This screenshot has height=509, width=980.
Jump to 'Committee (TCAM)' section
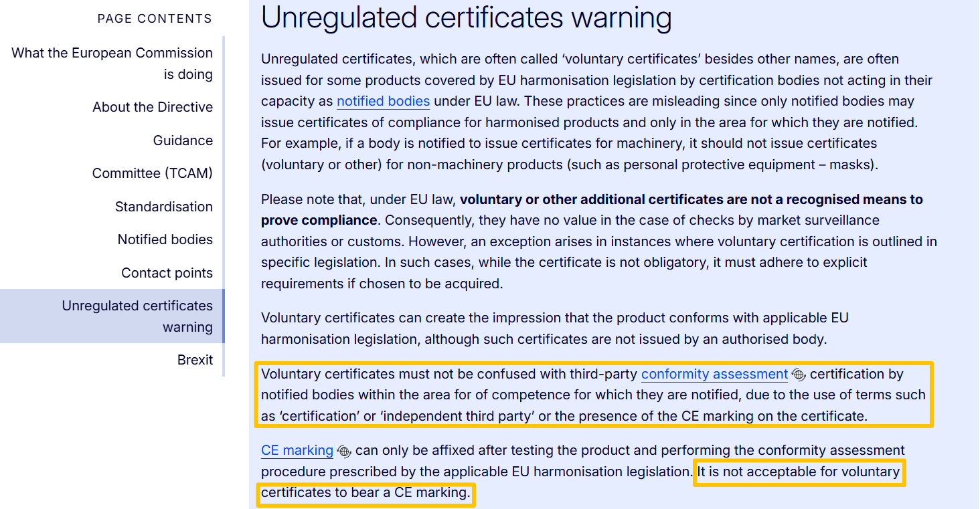(x=153, y=173)
